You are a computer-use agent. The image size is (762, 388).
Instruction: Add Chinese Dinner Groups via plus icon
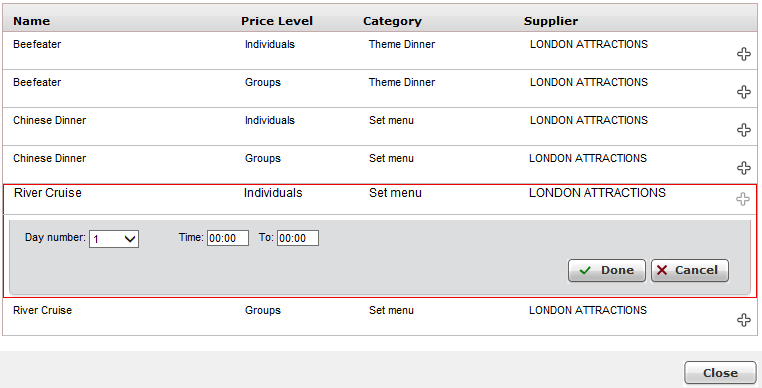click(744, 168)
